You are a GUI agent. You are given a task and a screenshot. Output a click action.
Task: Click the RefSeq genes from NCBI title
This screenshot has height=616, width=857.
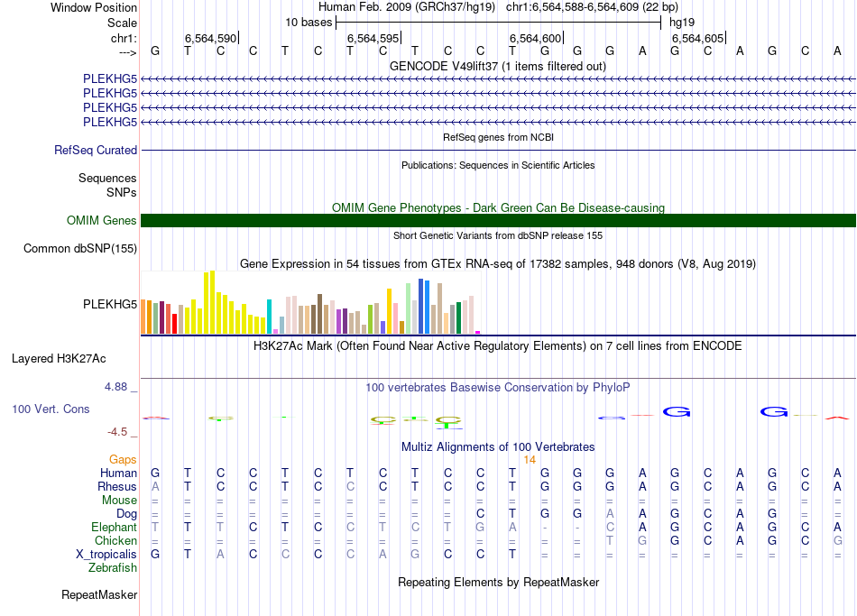(498, 137)
